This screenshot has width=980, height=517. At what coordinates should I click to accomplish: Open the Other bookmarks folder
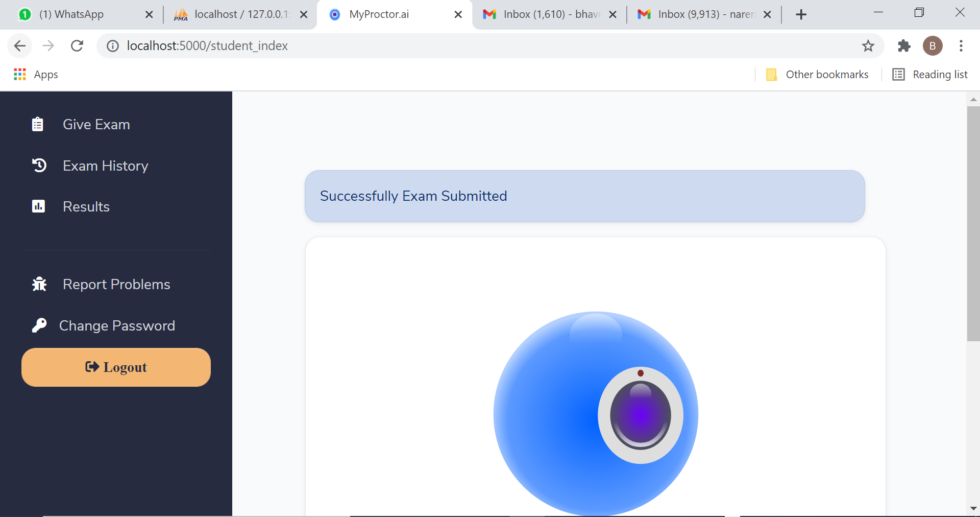(x=817, y=75)
